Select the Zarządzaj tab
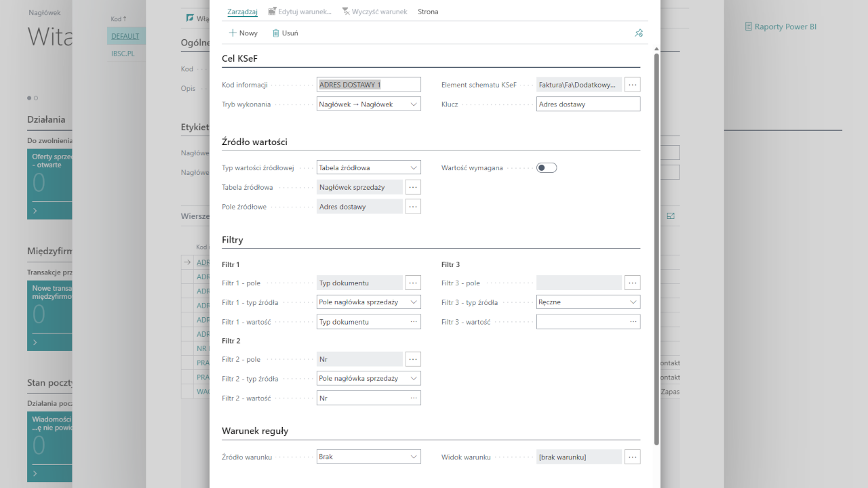 point(242,12)
